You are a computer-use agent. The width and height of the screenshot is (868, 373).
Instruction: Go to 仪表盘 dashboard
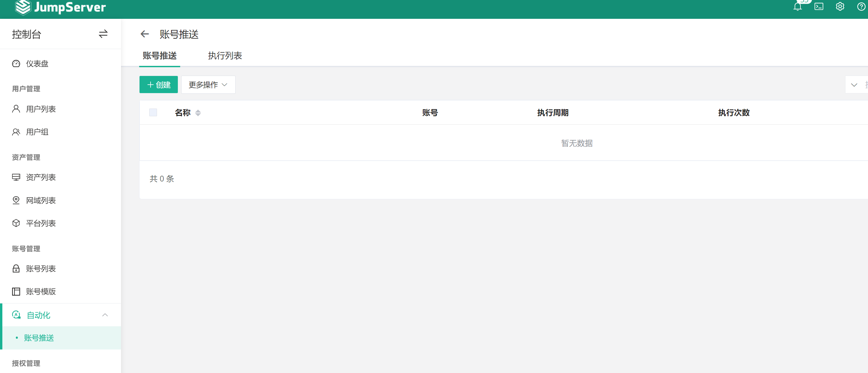pos(37,64)
